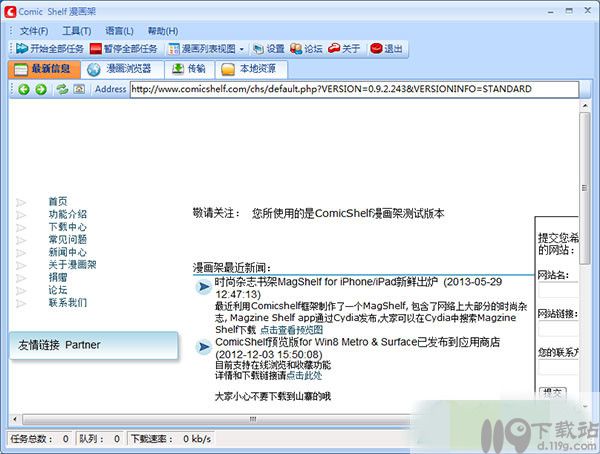Click the 下载速率 0 kb/s status entry

point(171,439)
